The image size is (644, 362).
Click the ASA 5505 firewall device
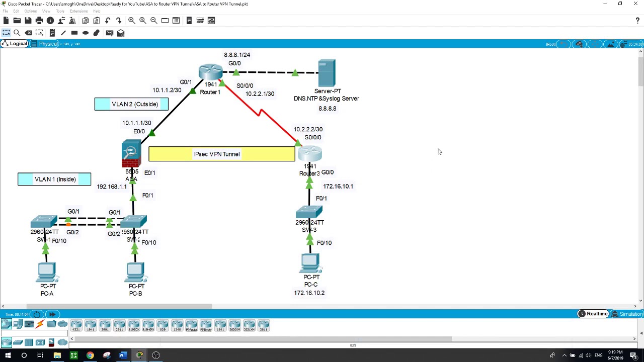pos(131,154)
